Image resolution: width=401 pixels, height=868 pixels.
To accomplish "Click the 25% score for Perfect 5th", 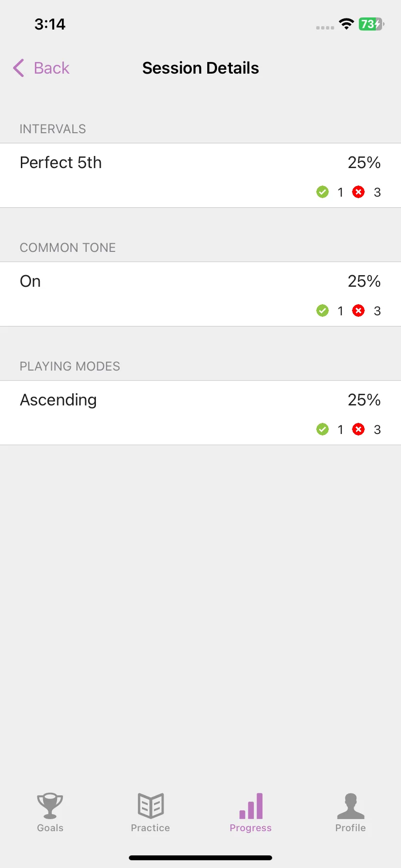I will 364,163.
